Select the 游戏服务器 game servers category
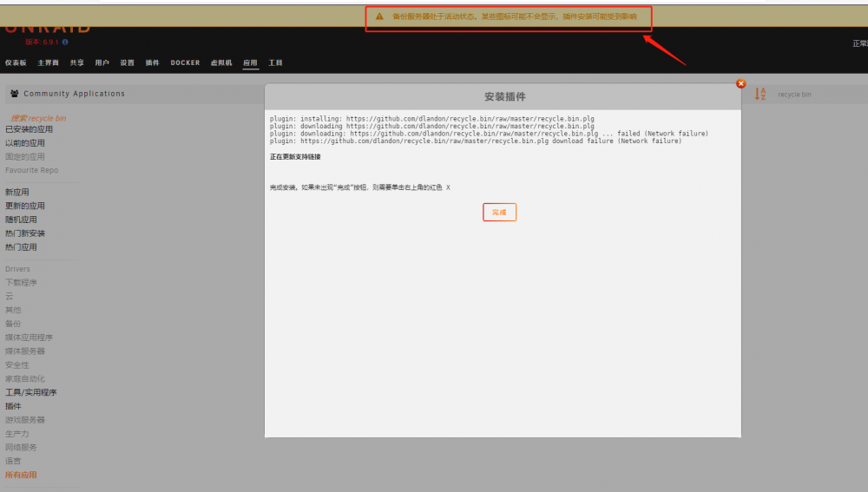 (25, 420)
